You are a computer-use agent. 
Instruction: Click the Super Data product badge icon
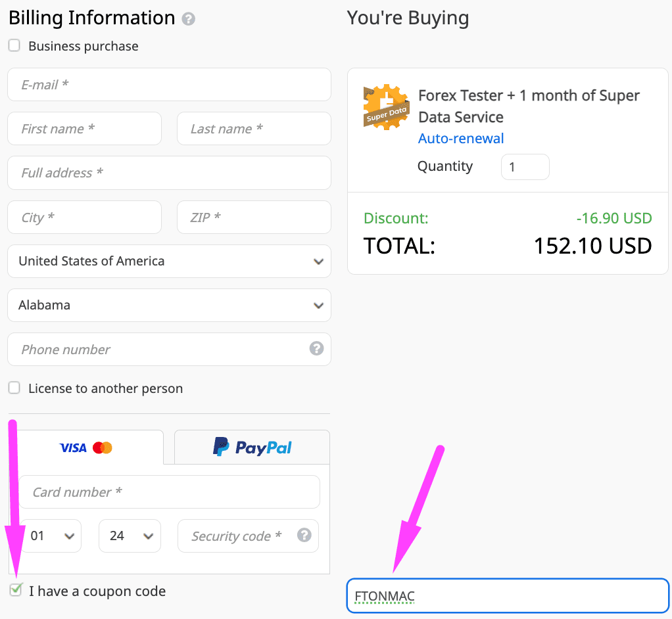coord(386,106)
